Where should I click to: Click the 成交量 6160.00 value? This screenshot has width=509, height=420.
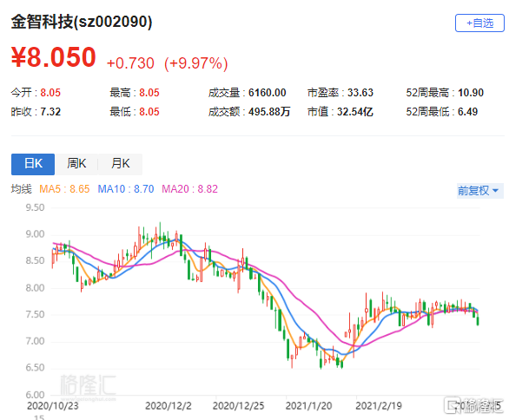(x=268, y=93)
